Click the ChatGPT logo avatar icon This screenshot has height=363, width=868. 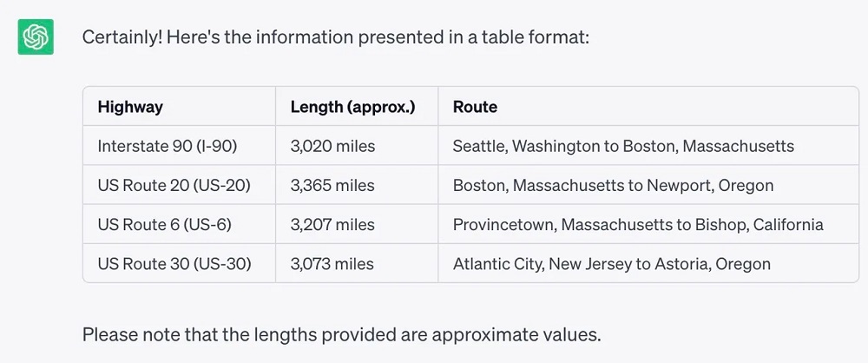click(x=36, y=36)
